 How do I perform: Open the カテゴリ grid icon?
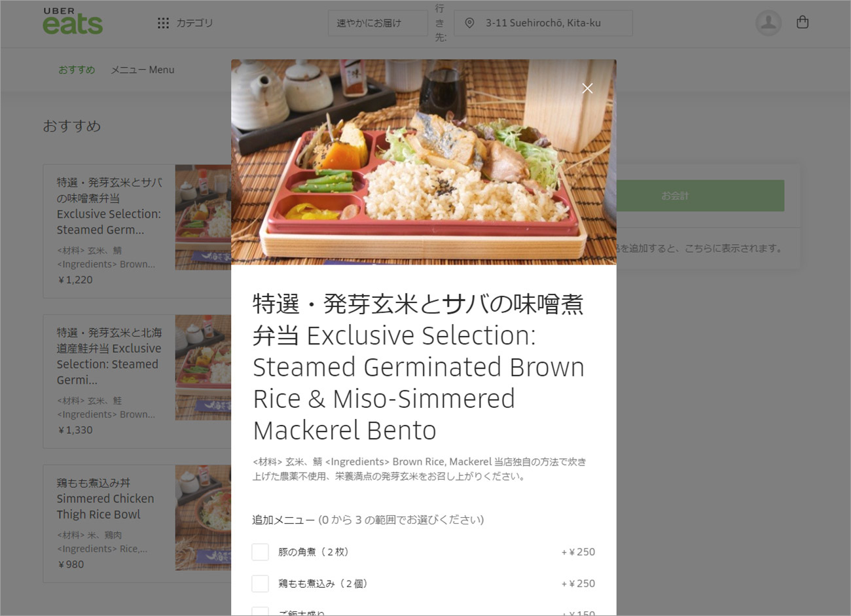[164, 23]
